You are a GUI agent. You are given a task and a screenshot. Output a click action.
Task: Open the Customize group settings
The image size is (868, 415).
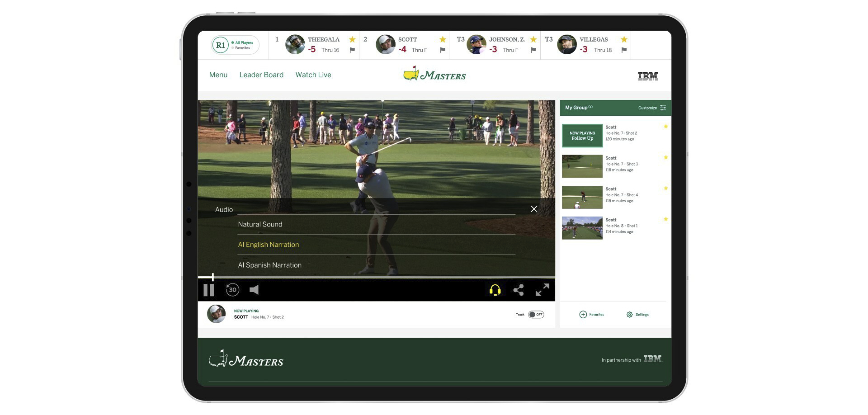(x=652, y=108)
